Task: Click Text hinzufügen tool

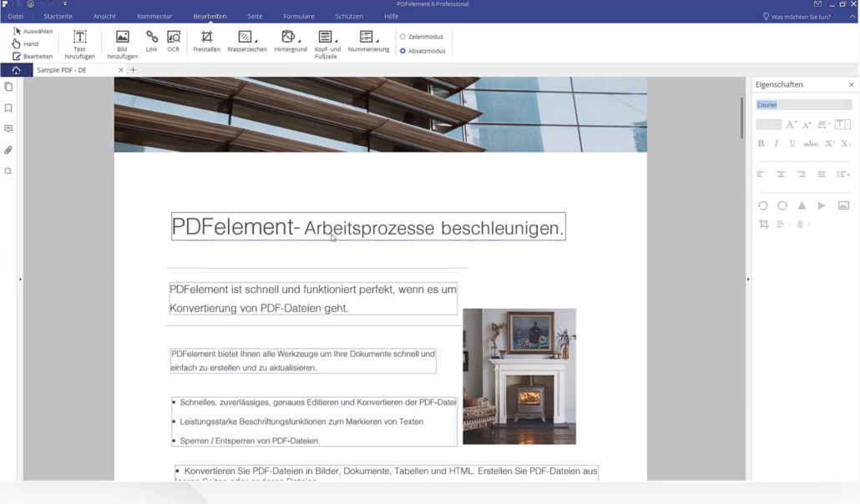Action: click(79, 44)
